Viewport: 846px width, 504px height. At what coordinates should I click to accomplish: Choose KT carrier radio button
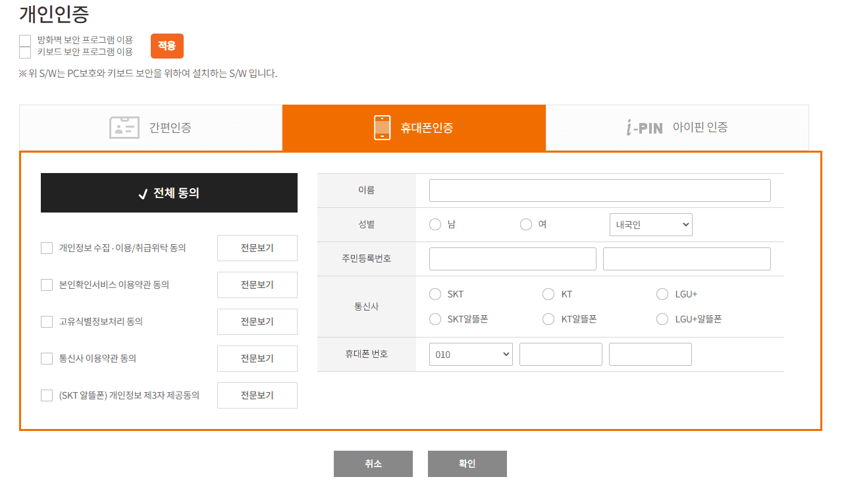[x=548, y=294]
